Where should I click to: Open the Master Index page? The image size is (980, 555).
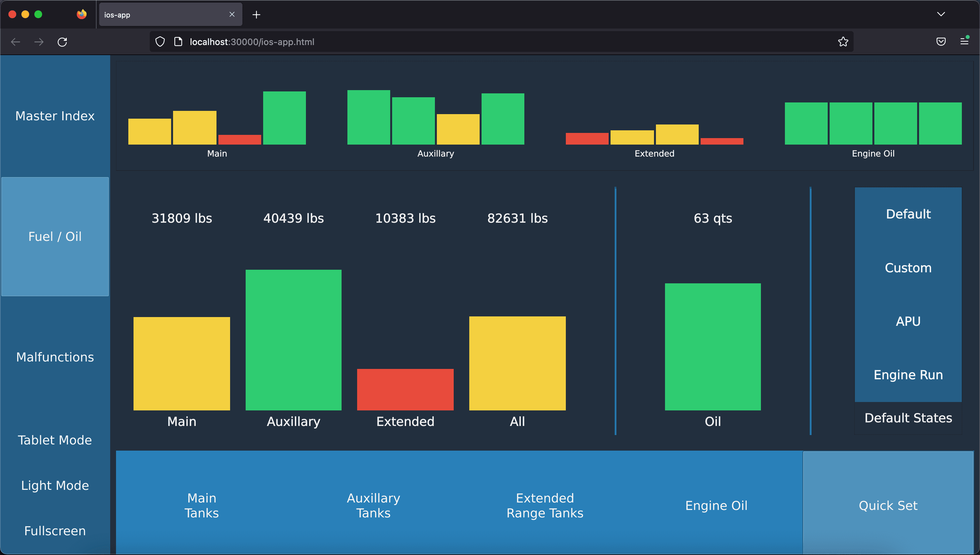[x=55, y=116]
